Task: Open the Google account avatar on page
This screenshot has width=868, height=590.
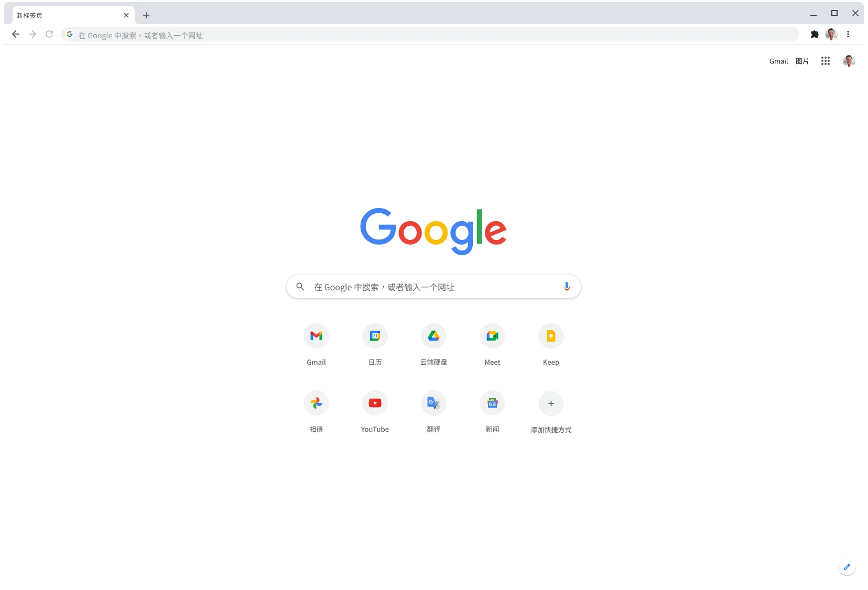Action: (849, 61)
